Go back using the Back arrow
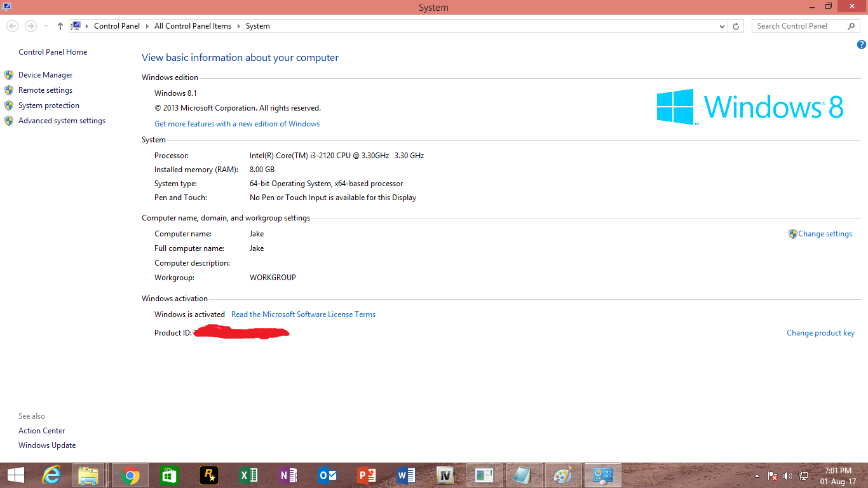Image resolution: width=868 pixels, height=488 pixels. coord(13,26)
